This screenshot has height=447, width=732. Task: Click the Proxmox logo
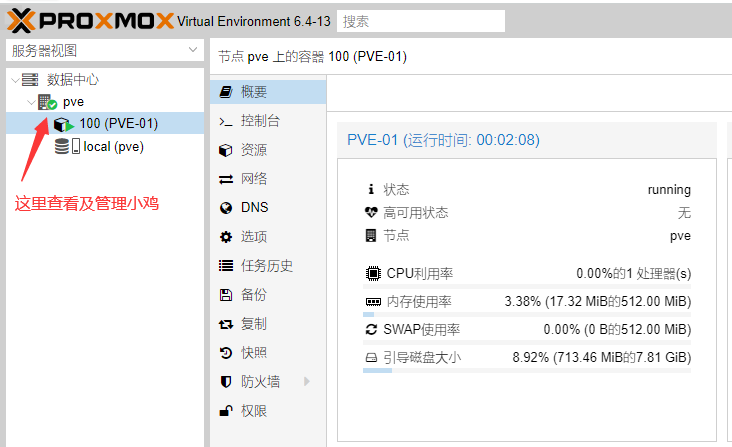[90, 20]
